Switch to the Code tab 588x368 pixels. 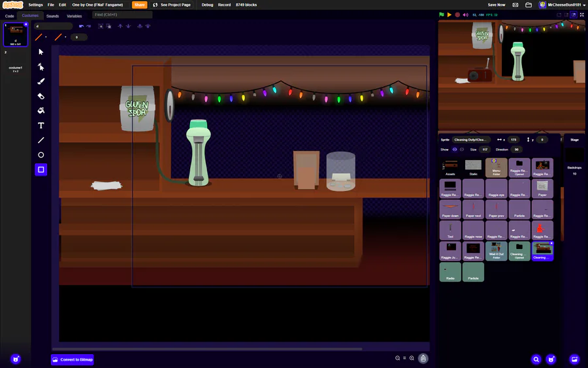[9, 16]
